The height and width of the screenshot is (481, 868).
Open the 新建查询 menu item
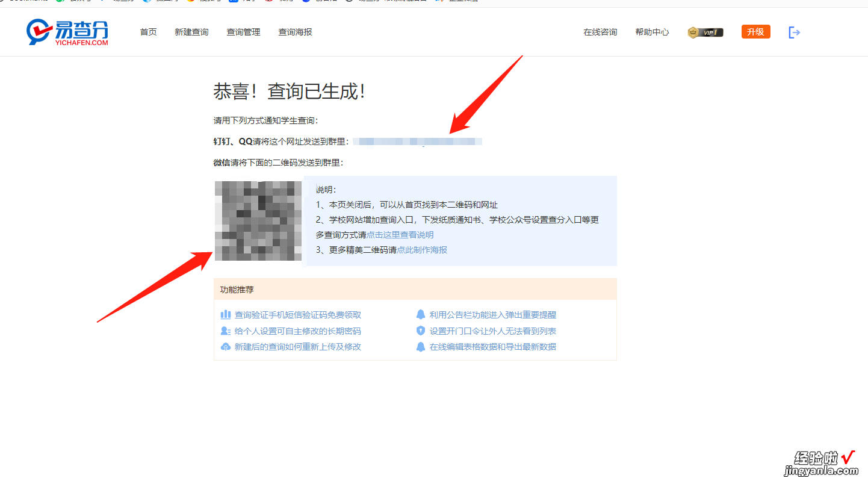click(x=191, y=32)
